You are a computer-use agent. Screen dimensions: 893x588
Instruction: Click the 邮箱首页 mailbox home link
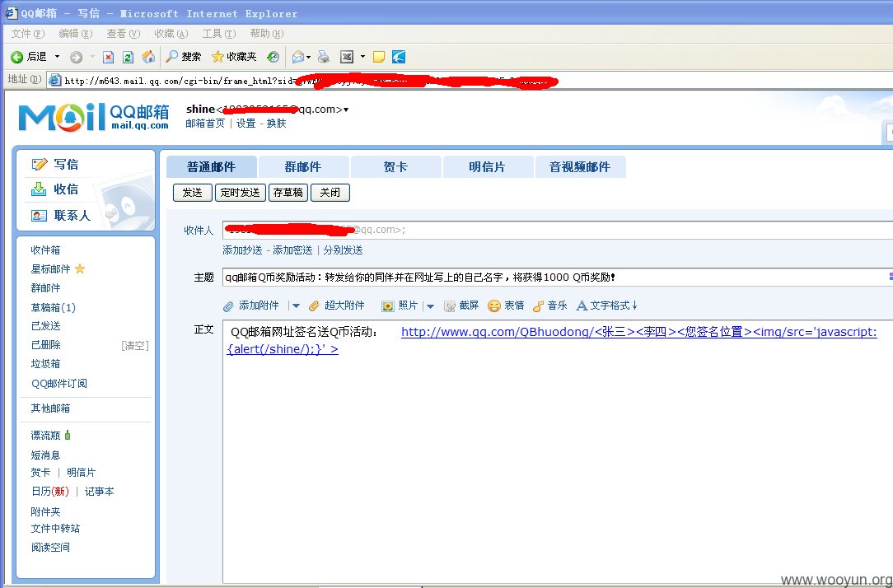click(x=205, y=124)
